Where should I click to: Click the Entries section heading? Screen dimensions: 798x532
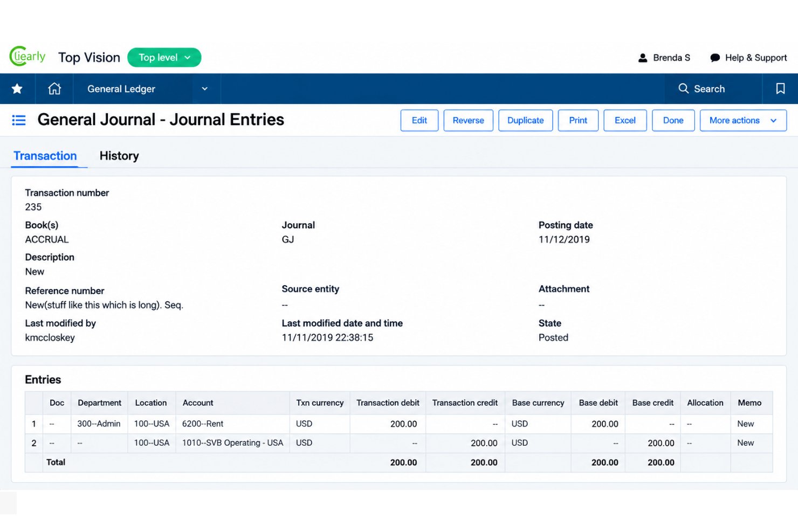click(43, 379)
